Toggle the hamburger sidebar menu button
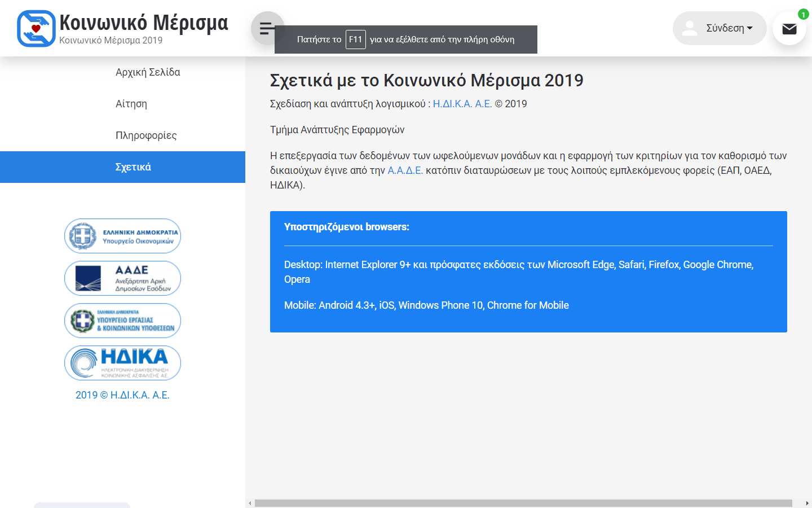The height and width of the screenshot is (508, 812). coord(266,27)
